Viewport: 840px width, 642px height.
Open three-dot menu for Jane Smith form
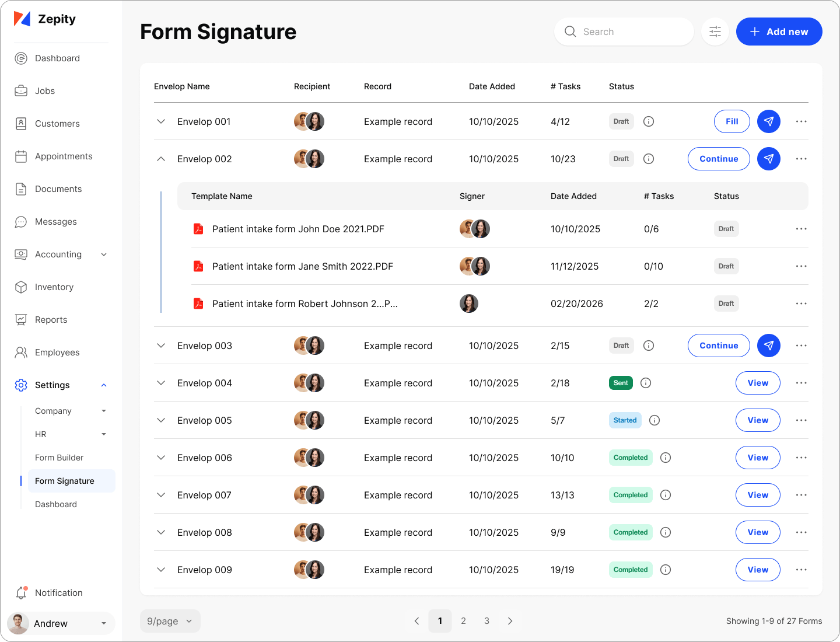tap(801, 266)
